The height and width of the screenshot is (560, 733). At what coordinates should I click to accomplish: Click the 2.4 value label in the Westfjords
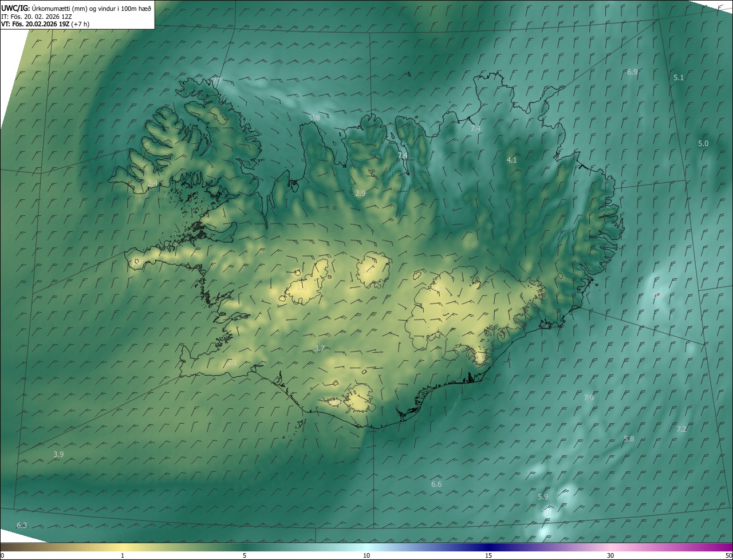point(152,183)
